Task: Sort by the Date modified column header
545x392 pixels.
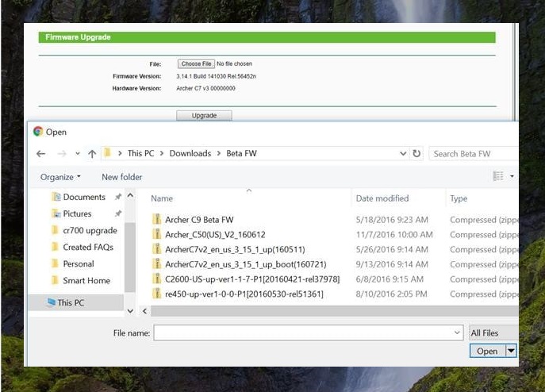Action: click(x=382, y=198)
